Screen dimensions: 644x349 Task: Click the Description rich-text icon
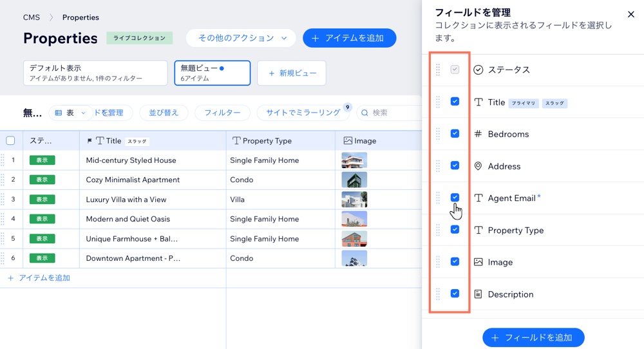(x=478, y=294)
